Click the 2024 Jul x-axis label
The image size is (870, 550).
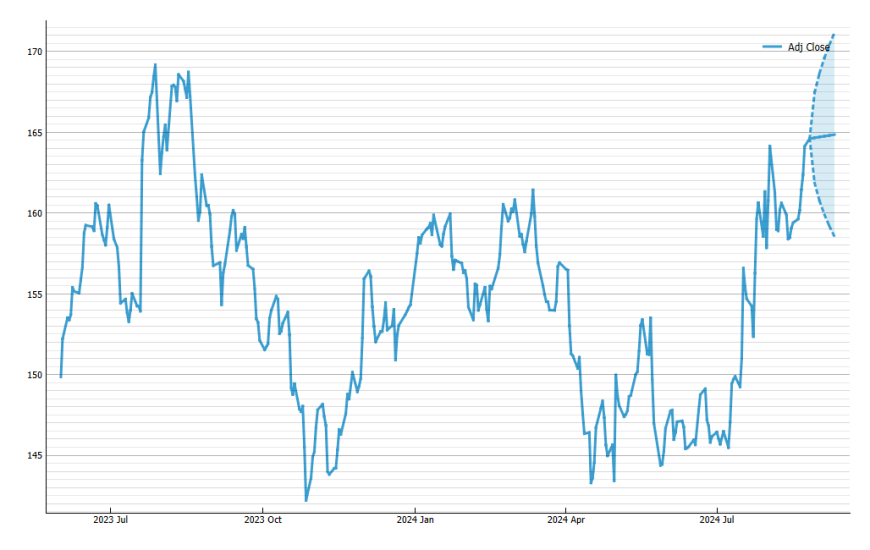pos(717,520)
